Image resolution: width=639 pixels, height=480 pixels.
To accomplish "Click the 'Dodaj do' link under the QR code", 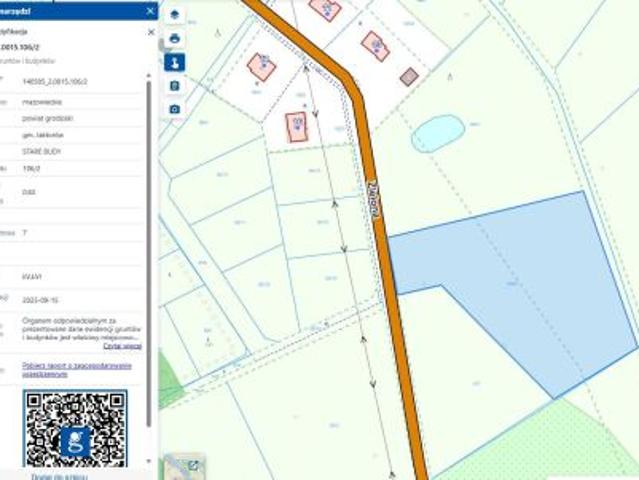I will point(59,476).
